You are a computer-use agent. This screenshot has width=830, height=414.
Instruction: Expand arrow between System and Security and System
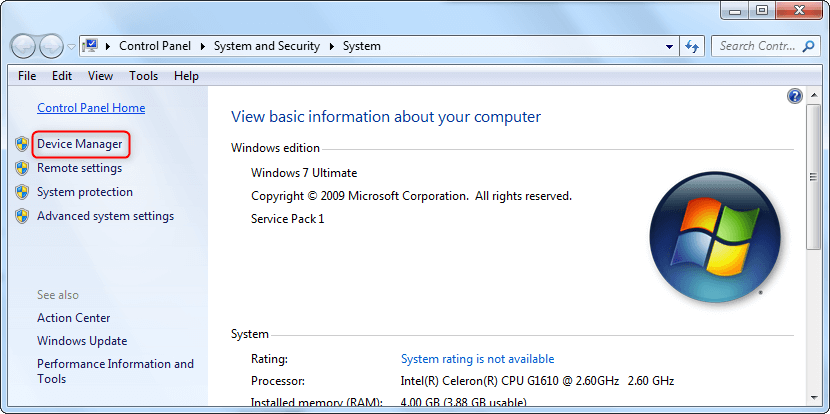coord(332,47)
